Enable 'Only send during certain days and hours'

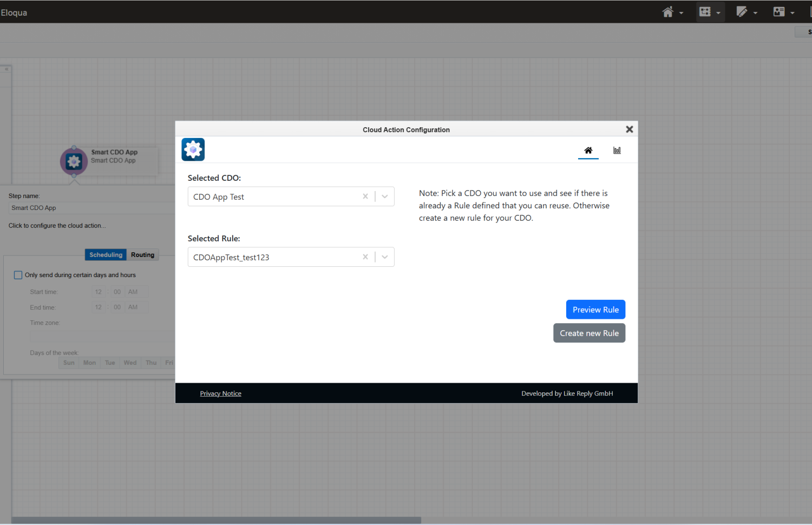coord(18,275)
